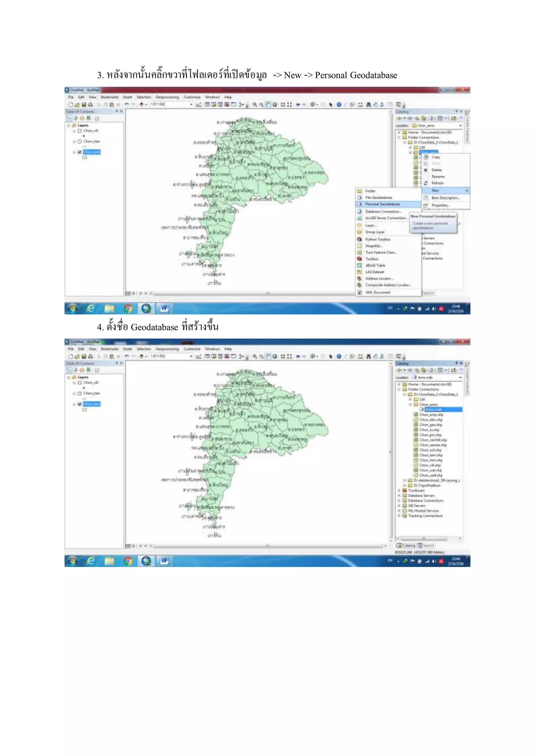Image resolution: width=535 pixels, height=756 pixels.
Task: Click Connect To Folder icon in step 4 Catalog
Action: point(454,370)
